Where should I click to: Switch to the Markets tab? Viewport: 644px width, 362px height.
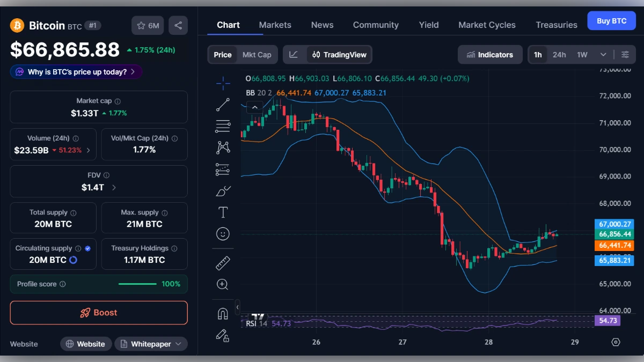tap(275, 25)
